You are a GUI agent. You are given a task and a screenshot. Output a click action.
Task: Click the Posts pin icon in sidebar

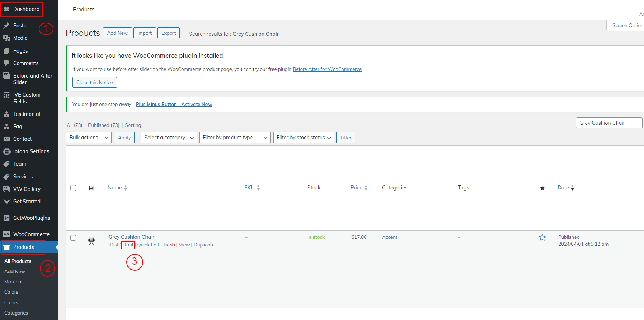[x=7, y=26]
